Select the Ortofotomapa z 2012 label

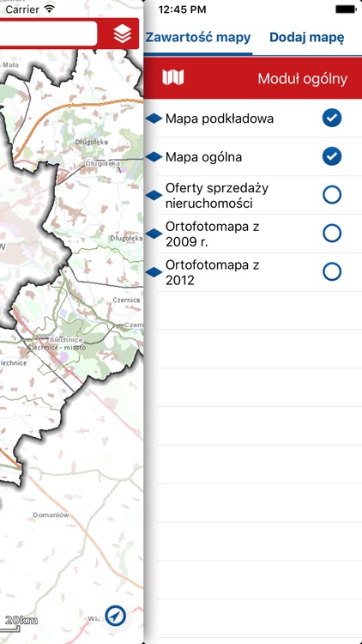(212, 272)
